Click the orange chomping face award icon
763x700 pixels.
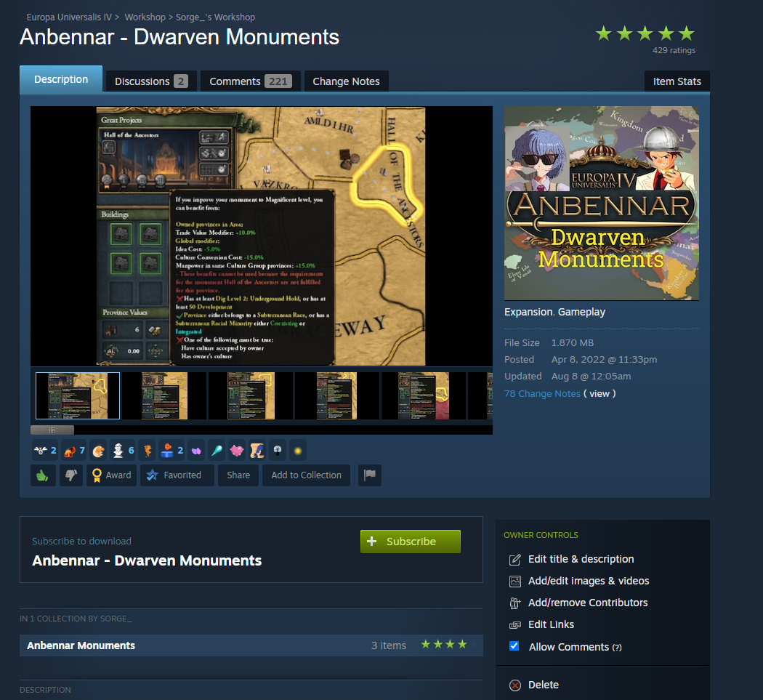click(98, 451)
